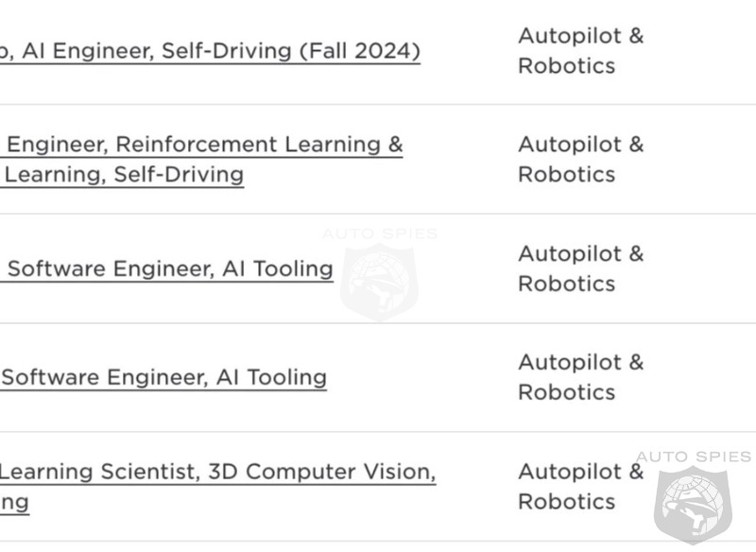Screen dimensions: 756x552
Task: Select Autopilot & Robotics beside second AI Tooling listing
Action: (x=581, y=377)
